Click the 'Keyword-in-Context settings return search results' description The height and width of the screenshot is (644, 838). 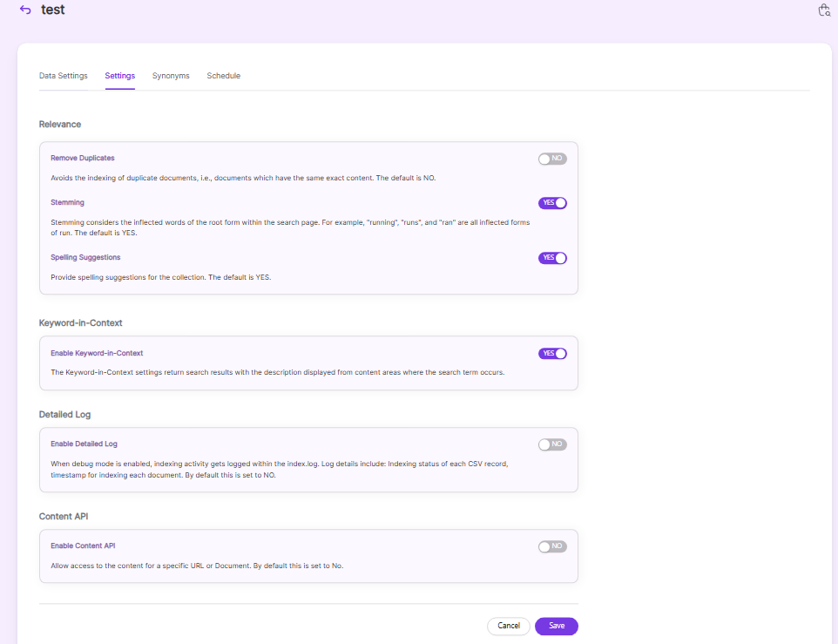tap(277, 372)
